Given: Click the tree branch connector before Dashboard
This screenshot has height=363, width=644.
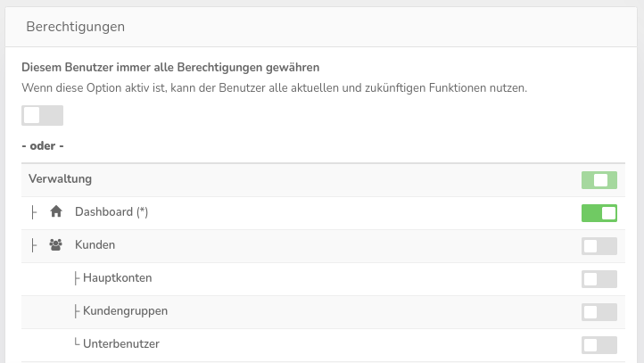Looking at the screenshot, I should (34, 212).
